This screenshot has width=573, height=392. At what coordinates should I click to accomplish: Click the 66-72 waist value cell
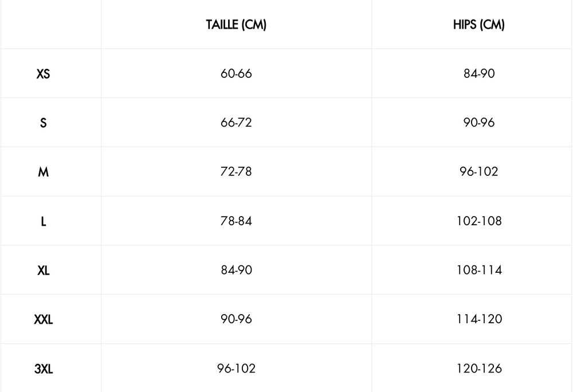click(236, 123)
